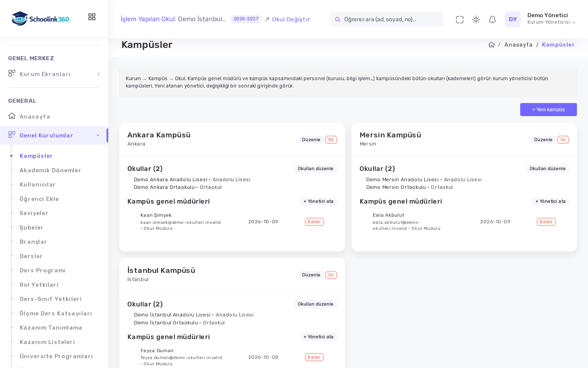
Task: Assign manager with Yönetici ata for Ankara
Action: [318, 201]
